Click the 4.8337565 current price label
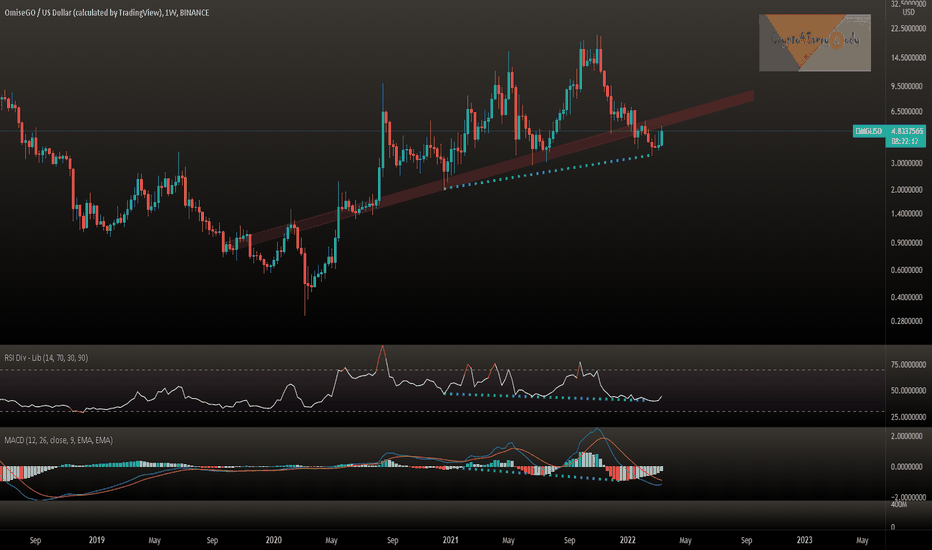This screenshot has width=932, height=550. point(907,131)
